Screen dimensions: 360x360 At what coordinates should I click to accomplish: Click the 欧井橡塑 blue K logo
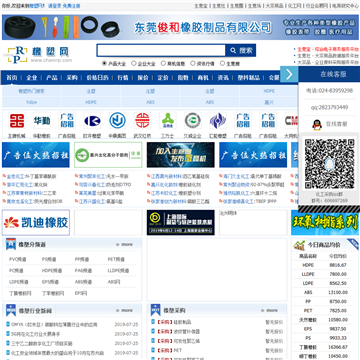tap(92, 121)
